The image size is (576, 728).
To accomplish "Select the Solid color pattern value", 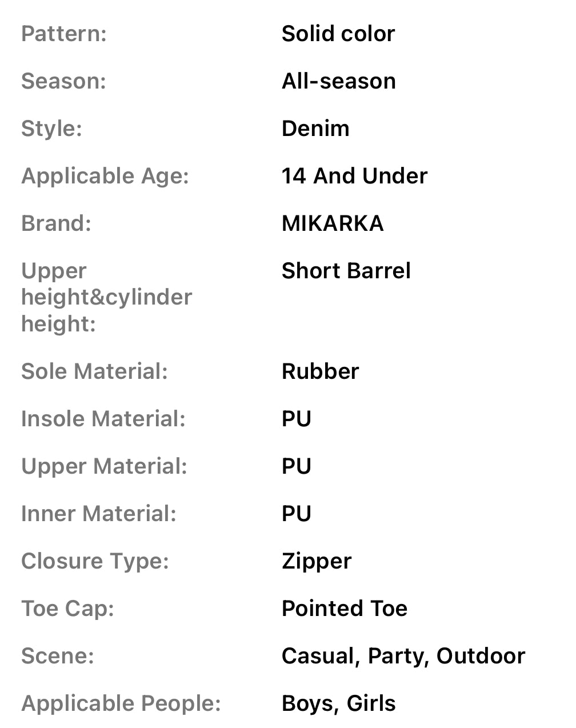I will coord(338,34).
